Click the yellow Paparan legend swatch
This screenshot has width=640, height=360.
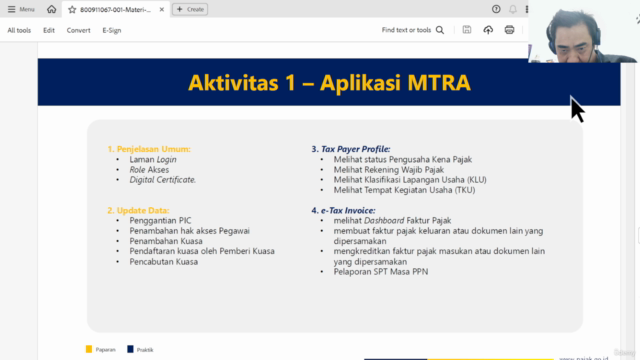point(89,349)
